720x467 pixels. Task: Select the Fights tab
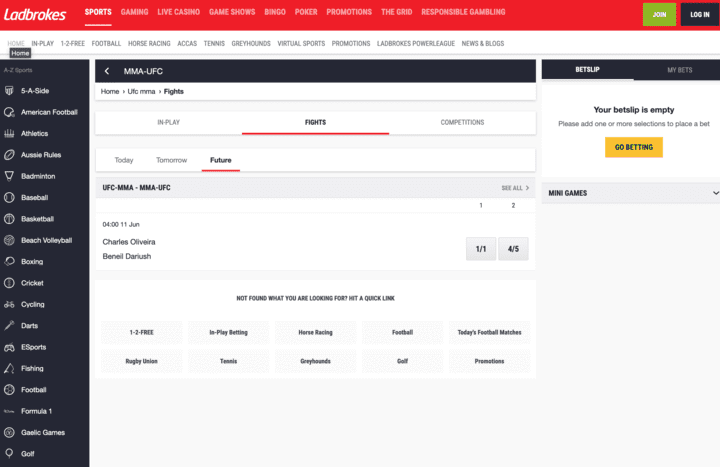tap(315, 122)
